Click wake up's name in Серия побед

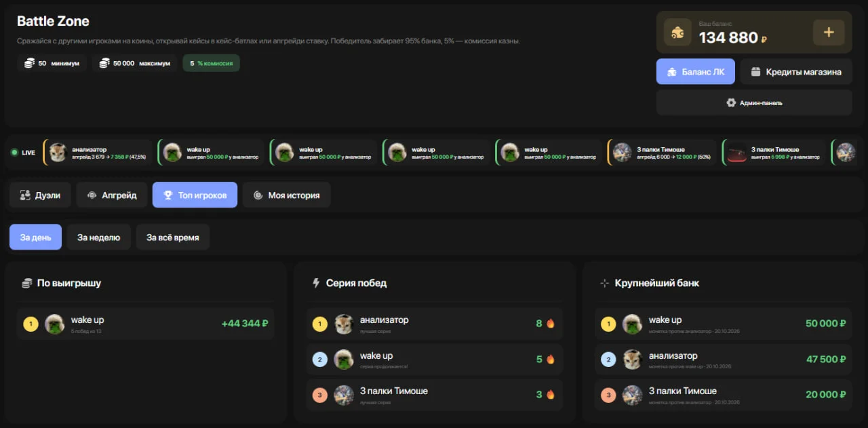point(376,356)
